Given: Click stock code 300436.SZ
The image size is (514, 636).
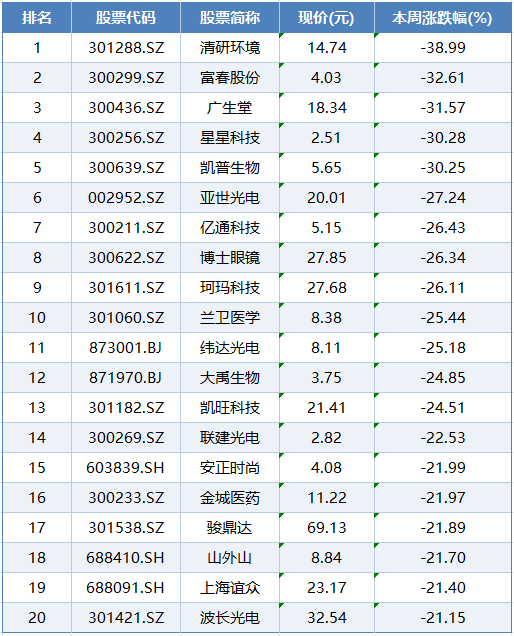Looking at the screenshot, I should coord(126,108).
